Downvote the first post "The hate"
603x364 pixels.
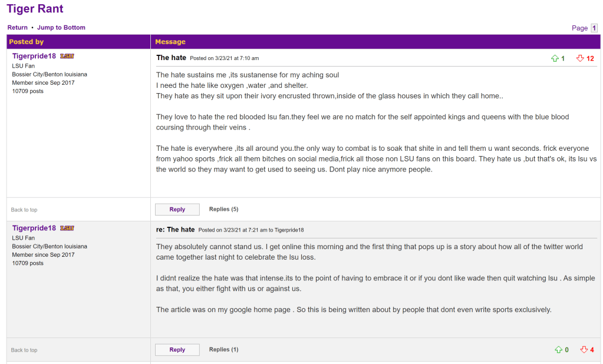[580, 58]
